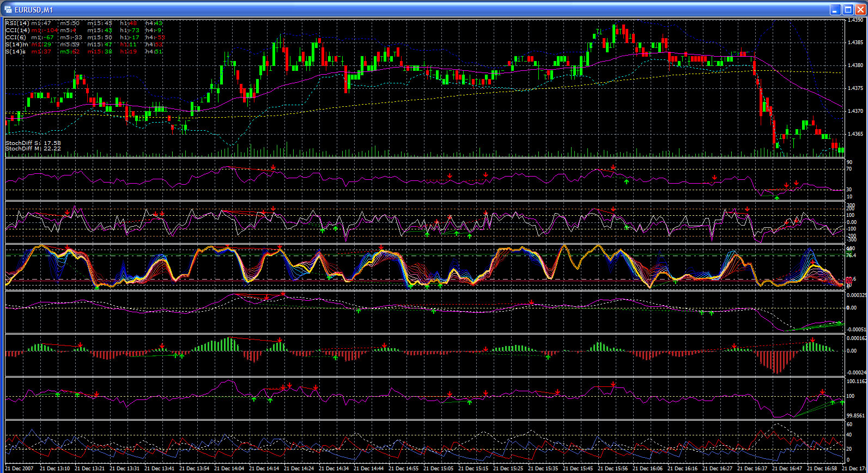Viewport: 868px width, 473px height.
Task: Click the rightmost red arrow in histogram pane
Action: pos(812,340)
